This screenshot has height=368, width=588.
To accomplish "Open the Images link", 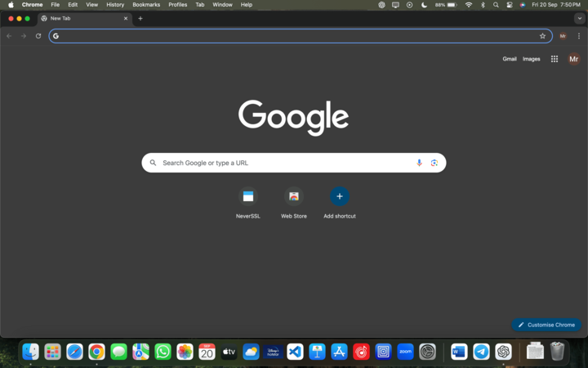I will click(531, 59).
